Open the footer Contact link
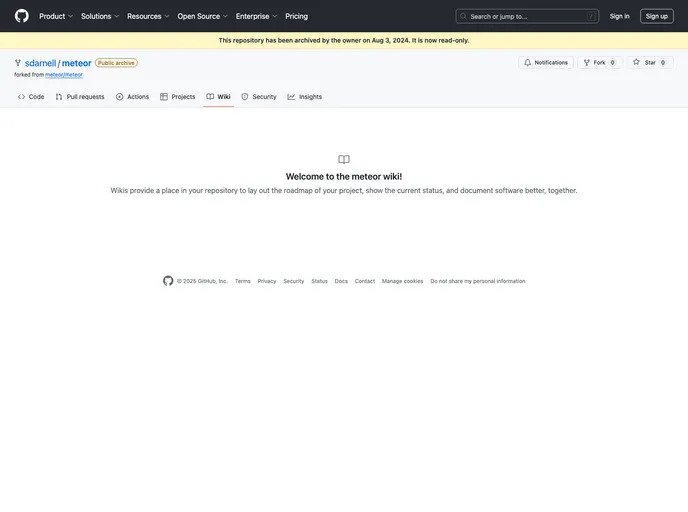The height and width of the screenshot is (512, 688). click(x=365, y=281)
